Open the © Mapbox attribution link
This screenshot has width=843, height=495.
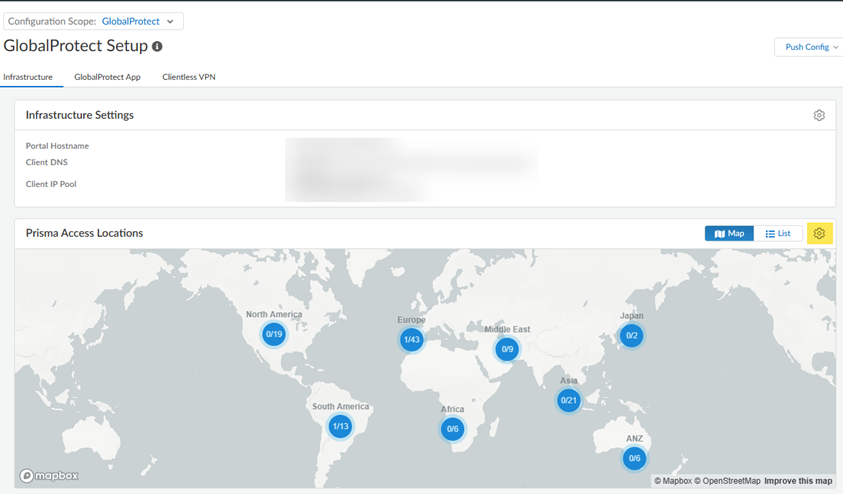[673, 481]
